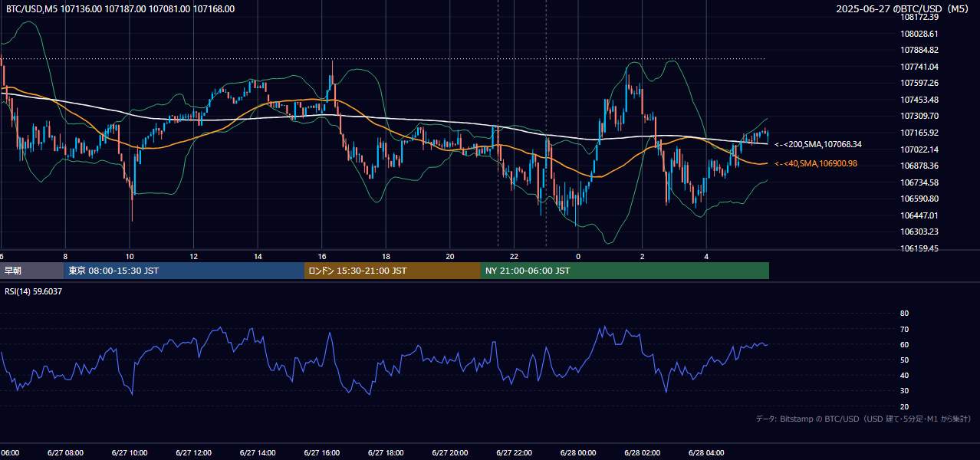
Task: Click price level 107309.70 on the axis
Action: pyautogui.click(x=919, y=116)
